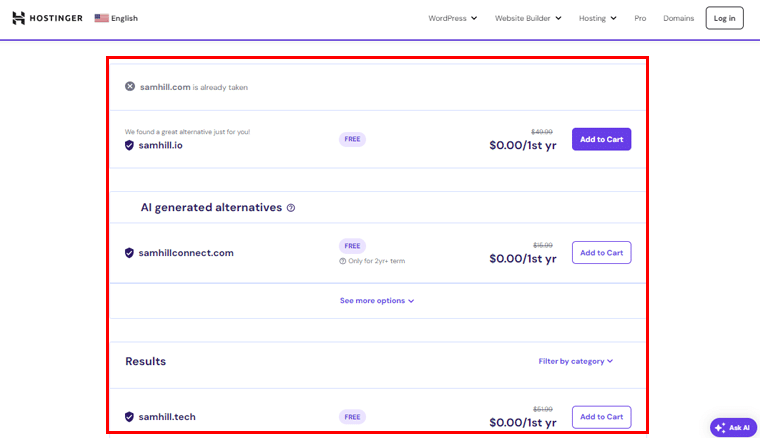The image size is (760, 438).
Task: Click the shield icon next to samhill.io
Action: (129, 145)
